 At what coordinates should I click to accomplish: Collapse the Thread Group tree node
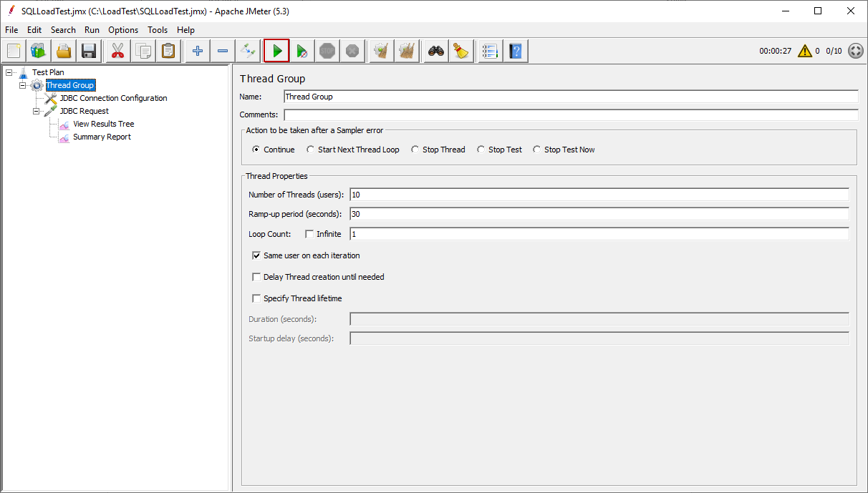point(22,85)
